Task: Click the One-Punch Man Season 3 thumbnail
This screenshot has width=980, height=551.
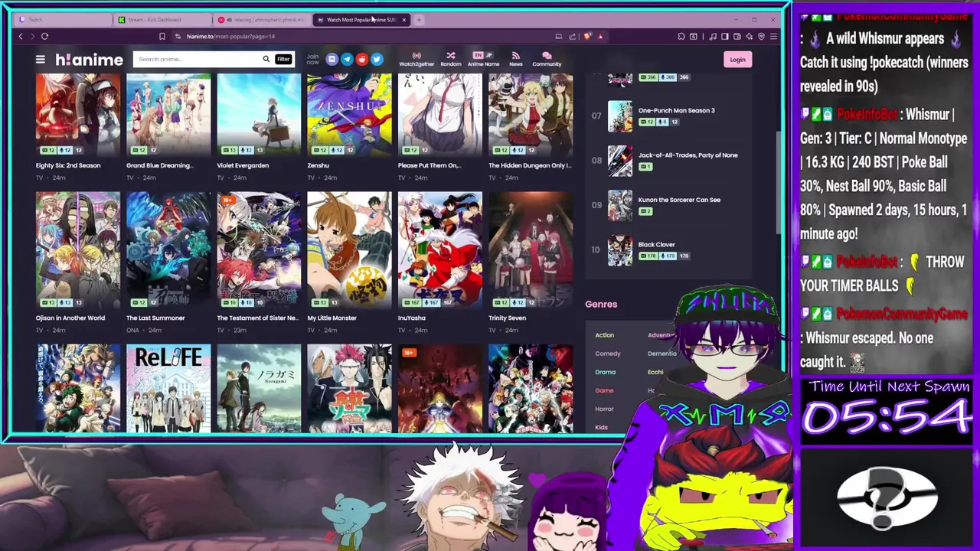Action: (x=620, y=116)
